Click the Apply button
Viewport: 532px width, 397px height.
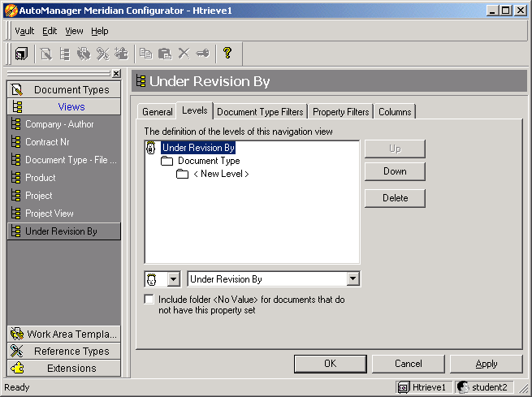[x=487, y=364]
